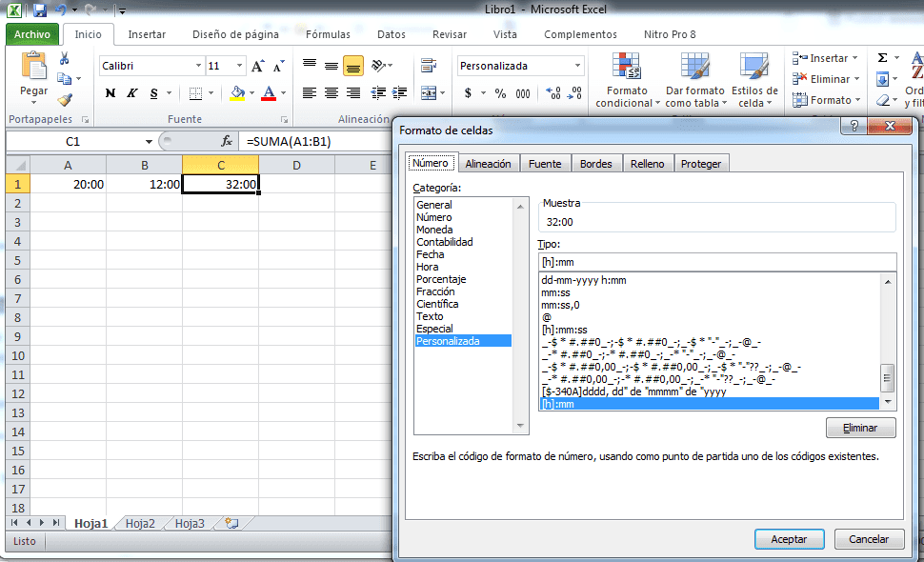Open Estilos de celda gallery
The width and height of the screenshot is (924, 562).
click(x=754, y=79)
